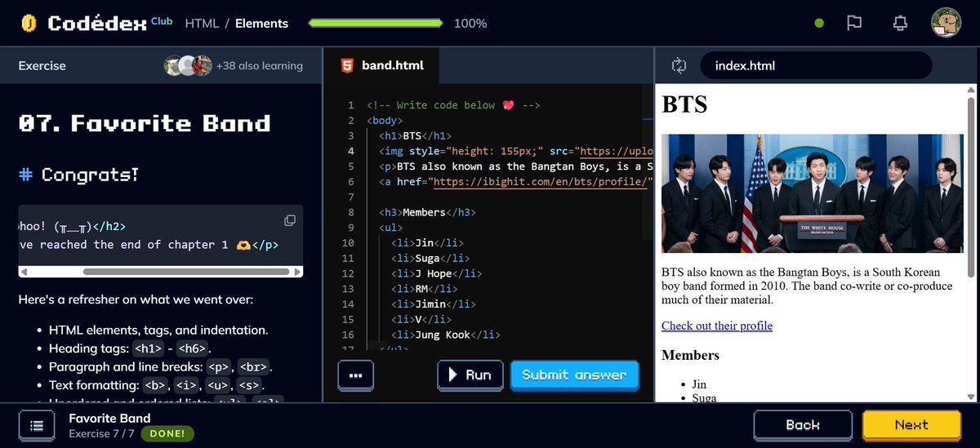Copy the code snippet with the copy icon

pos(290,220)
